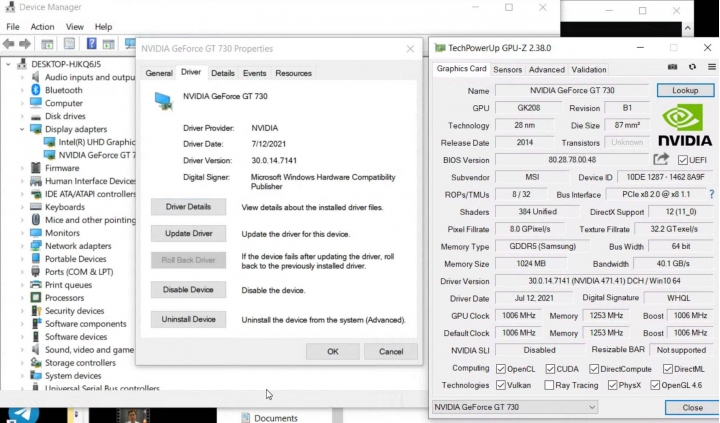Expand the System devices node

[x=22, y=376]
